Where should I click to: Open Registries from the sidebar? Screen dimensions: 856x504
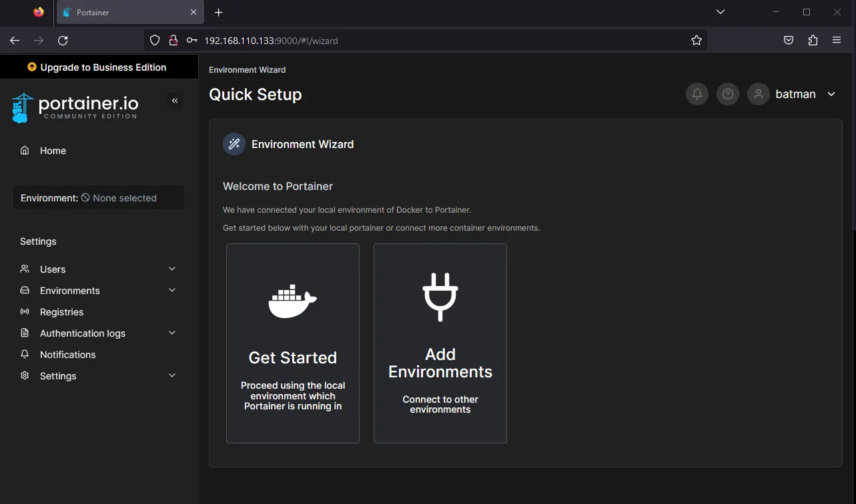(x=61, y=312)
